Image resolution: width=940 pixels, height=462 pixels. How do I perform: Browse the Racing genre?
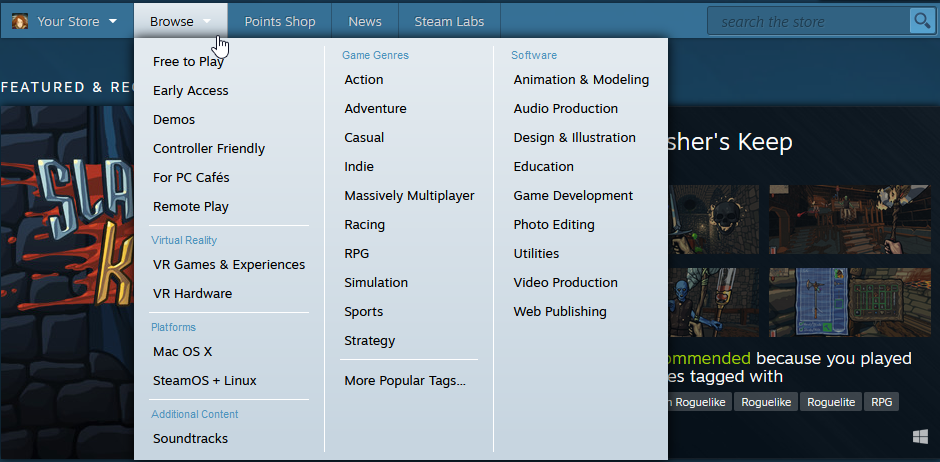click(364, 225)
